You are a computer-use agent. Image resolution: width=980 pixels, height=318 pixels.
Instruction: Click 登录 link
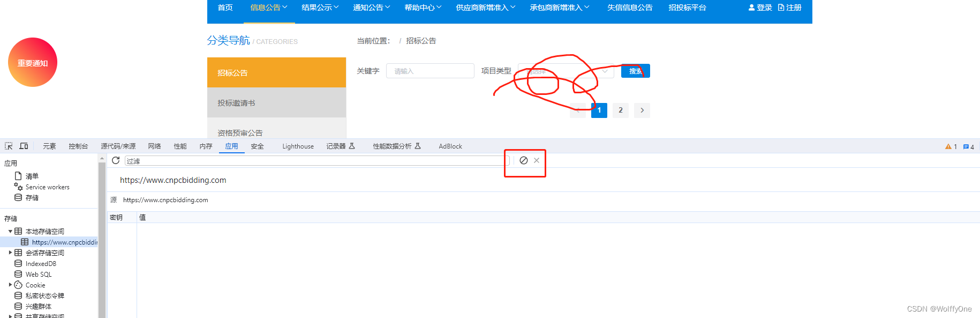tap(760, 8)
